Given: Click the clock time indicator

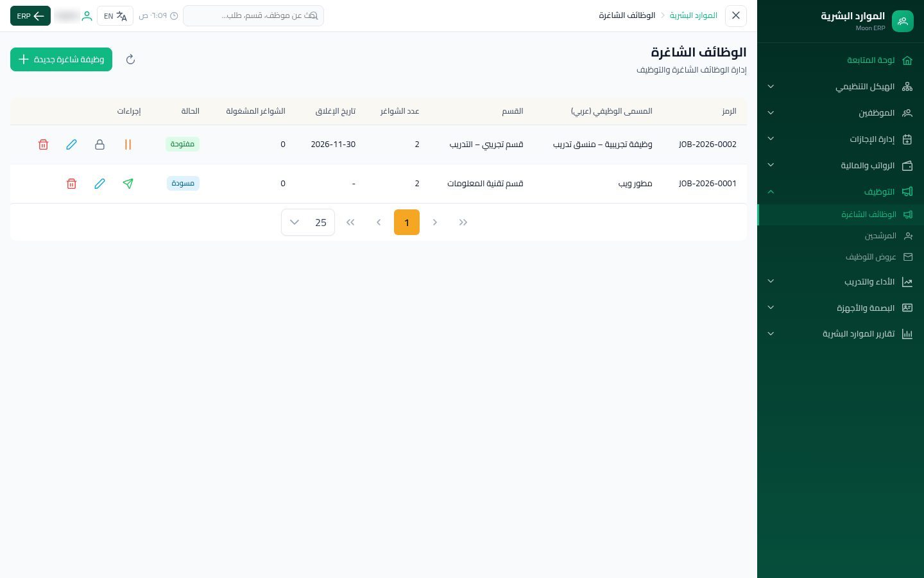Looking at the screenshot, I should [x=158, y=15].
